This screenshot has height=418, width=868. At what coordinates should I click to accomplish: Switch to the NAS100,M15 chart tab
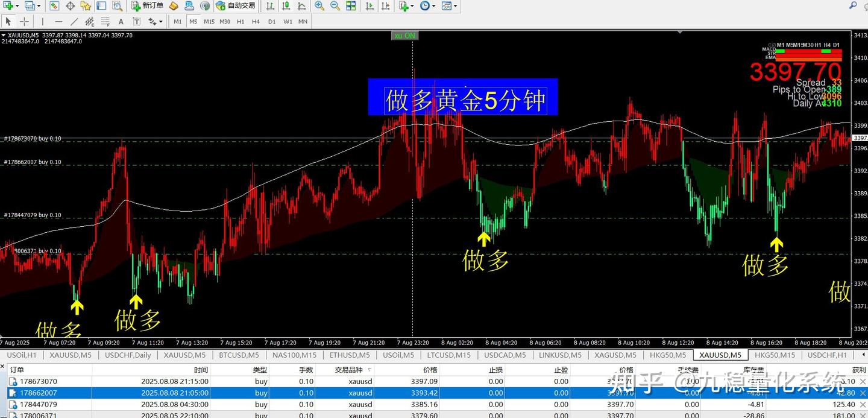pos(294,355)
